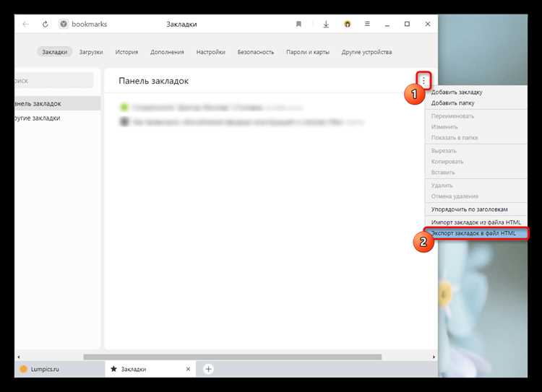The height and width of the screenshot is (392, 542).
Task: Switch to the Загрузки tab
Action: 91,52
